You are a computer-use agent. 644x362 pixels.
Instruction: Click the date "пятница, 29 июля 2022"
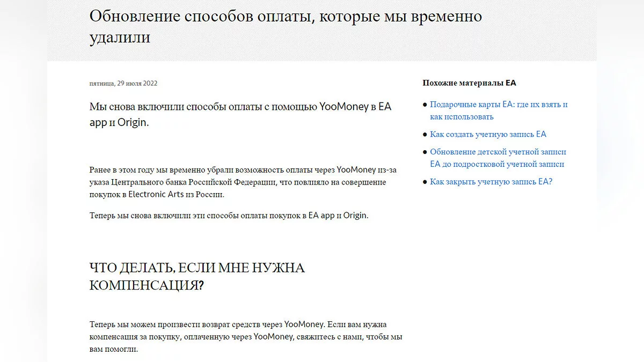point(123,83)
